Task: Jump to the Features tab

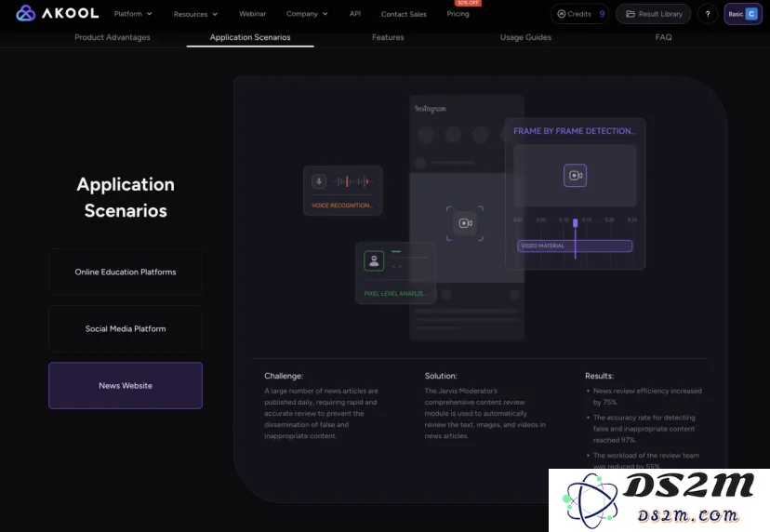Action: tap(388, 37)
